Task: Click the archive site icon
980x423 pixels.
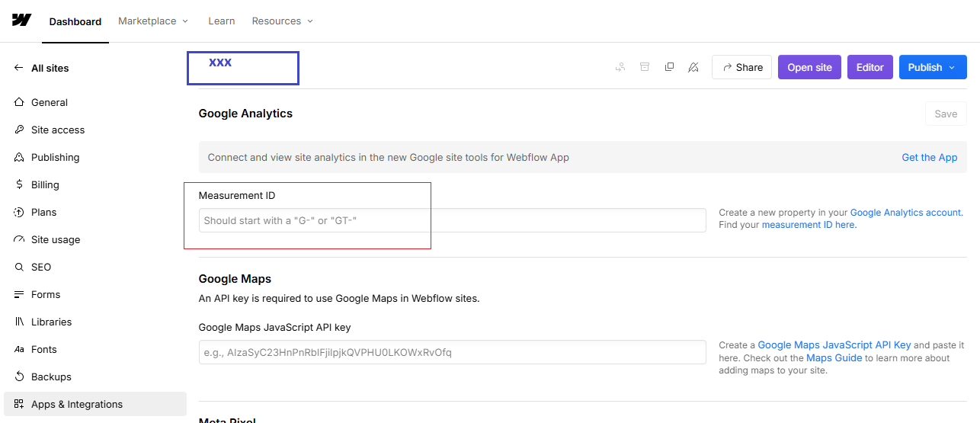Action: 645,67
